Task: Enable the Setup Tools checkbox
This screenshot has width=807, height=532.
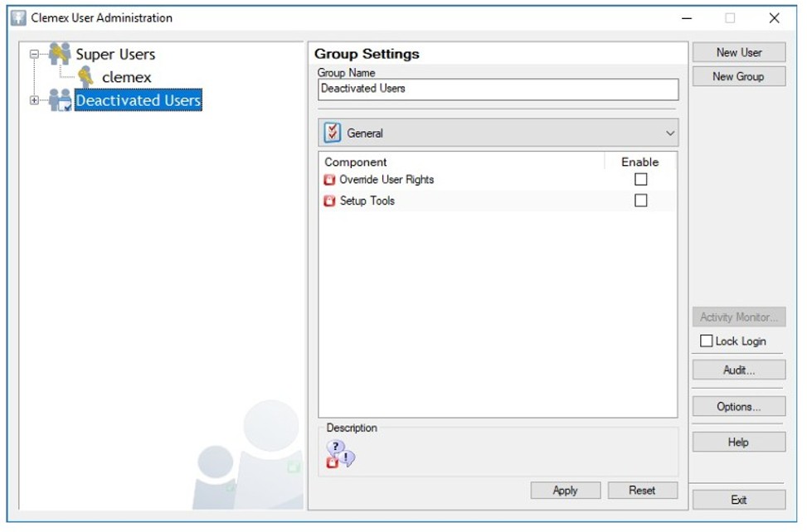Action: pyautogui.click(x=640, y=200)
